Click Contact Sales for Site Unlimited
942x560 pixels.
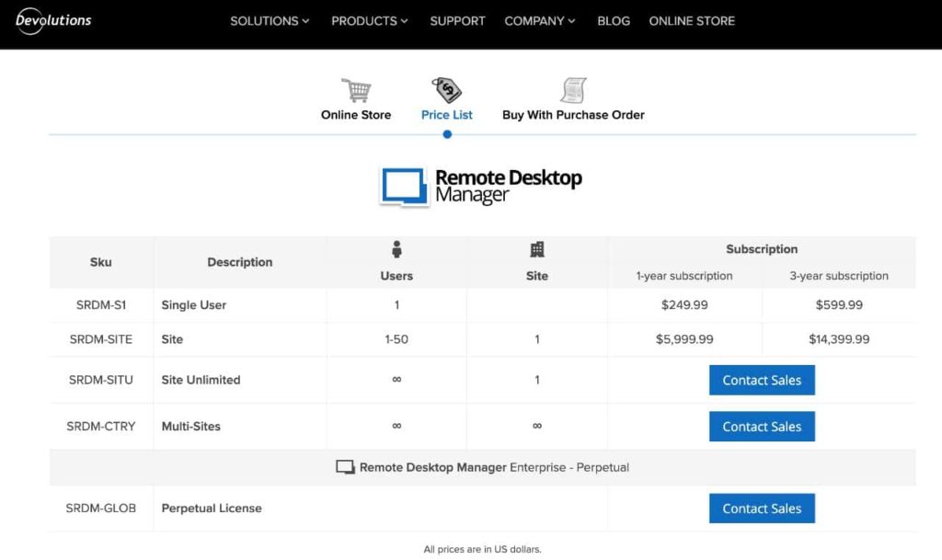tap(762, 380)
